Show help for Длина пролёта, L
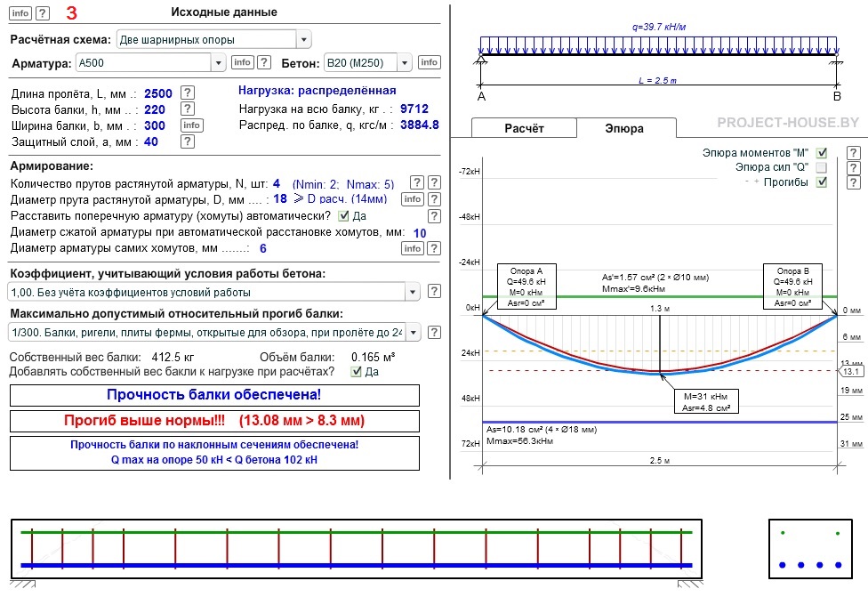868x597 pixels. (x=188, y=93)
